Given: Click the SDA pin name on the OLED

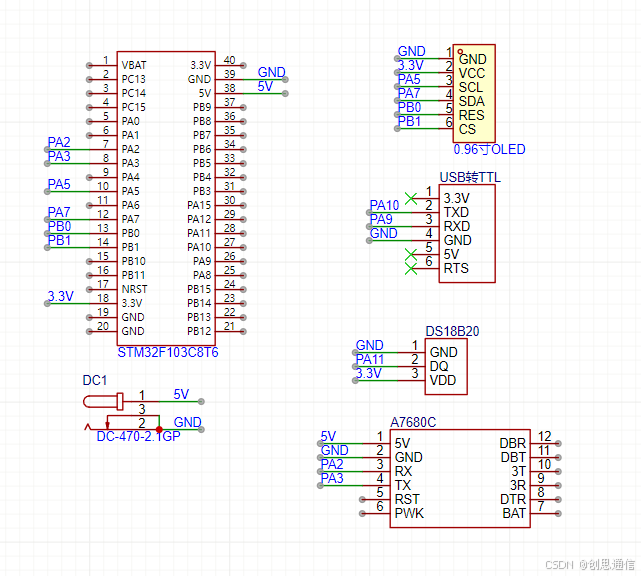Looking at the screenshot, I should click(471, 101).
